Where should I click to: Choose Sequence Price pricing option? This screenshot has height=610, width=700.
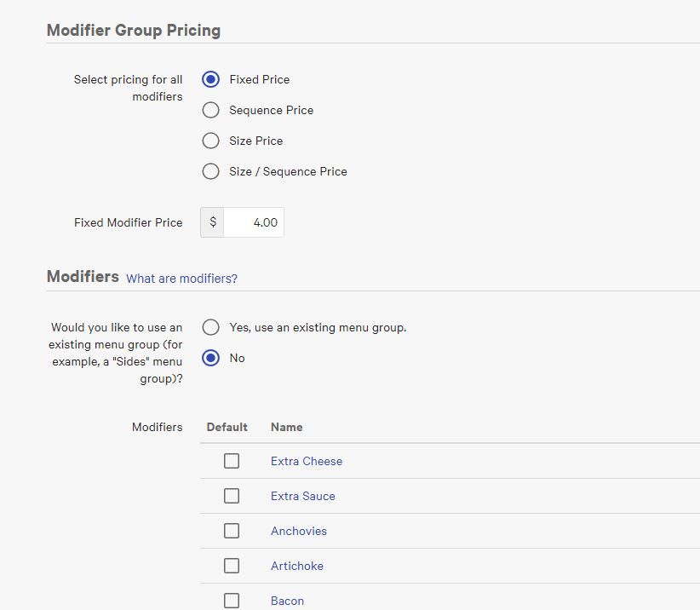tap(211, 110)
